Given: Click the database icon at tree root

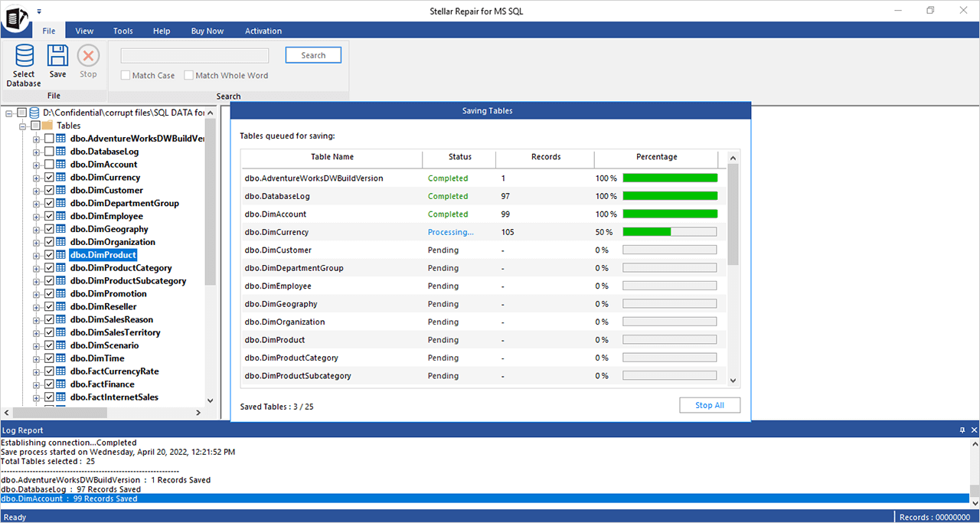Looking at the screenshot, I should pos(34,113).
